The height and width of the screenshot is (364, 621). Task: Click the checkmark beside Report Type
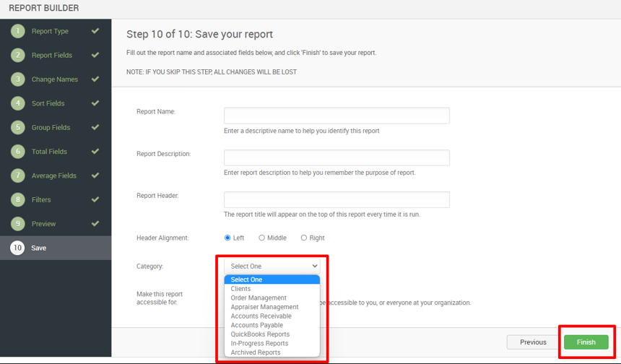tap(95, 31)
